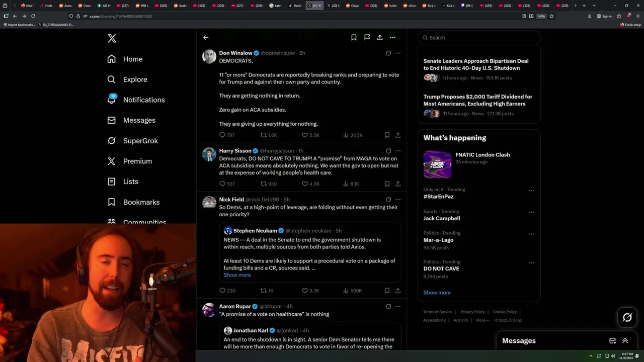Screen dimensions: 644x362
Task: Click the browser downloads icon
Action: [589, 16]
